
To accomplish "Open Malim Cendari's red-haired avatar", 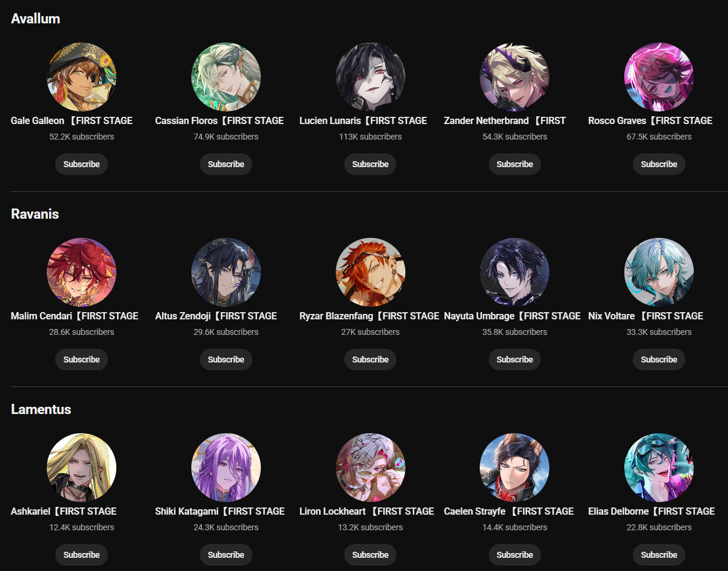I will (82, 272).
